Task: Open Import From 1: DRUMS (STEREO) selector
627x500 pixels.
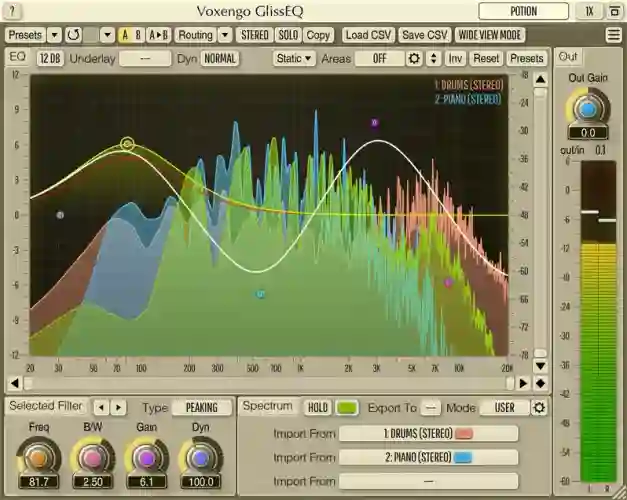Action: tap(428, 434)
